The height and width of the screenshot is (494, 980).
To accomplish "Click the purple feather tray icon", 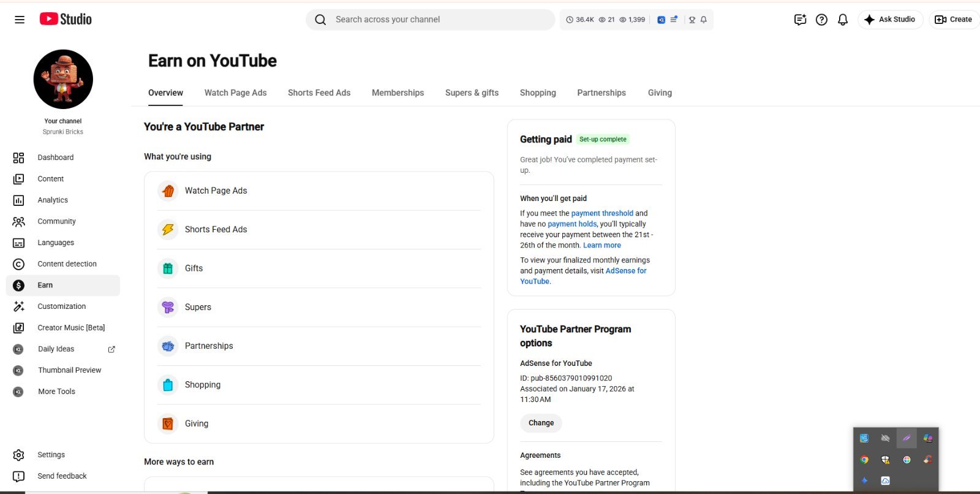I will 907,438.
